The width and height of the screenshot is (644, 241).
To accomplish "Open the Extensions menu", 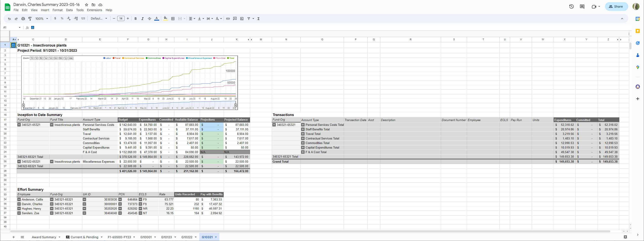I will click(x=94, y=10).
